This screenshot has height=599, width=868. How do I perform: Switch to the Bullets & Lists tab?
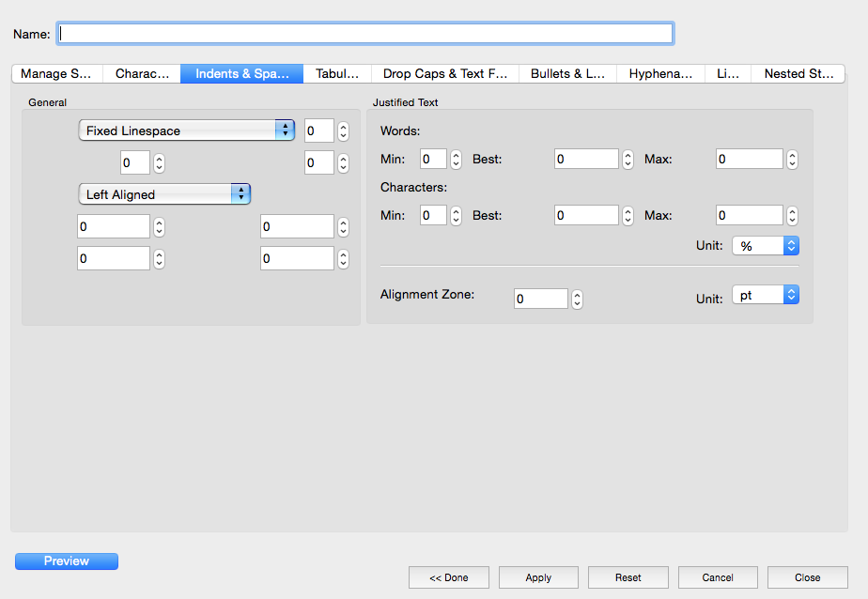pos(567,74)
